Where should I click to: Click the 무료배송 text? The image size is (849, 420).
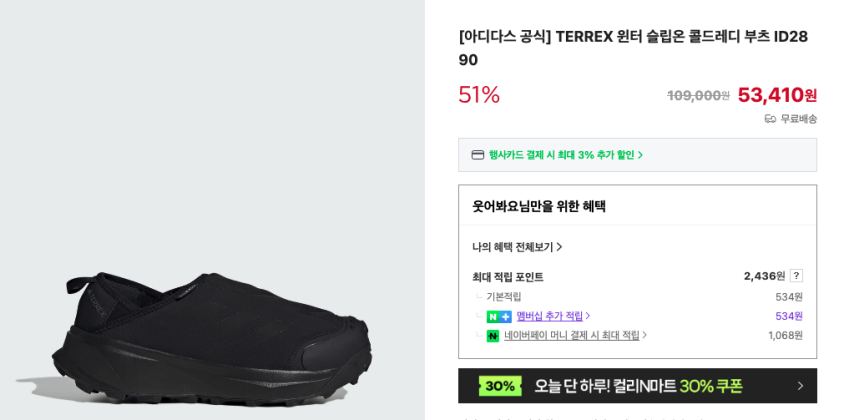click(798, 118)
